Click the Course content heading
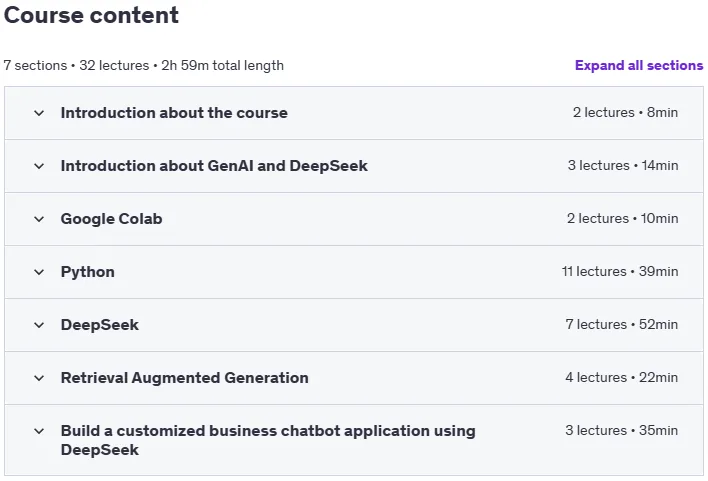The width and height of the screenshot is (708, 481). pos(91,15)
